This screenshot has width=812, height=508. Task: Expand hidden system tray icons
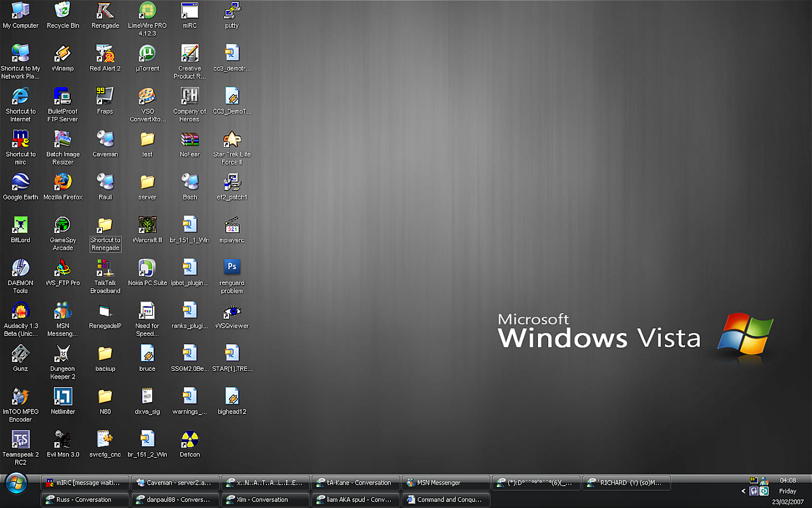(743, 491)
